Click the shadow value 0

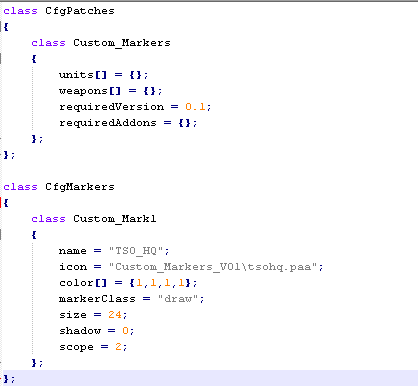pos(125,331)
